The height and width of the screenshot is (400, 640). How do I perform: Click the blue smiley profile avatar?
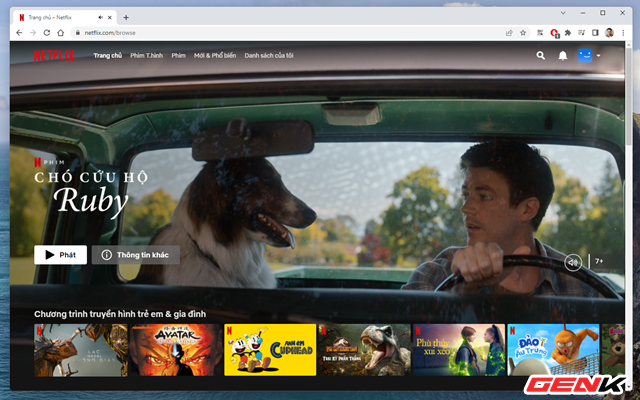[585, 56]
